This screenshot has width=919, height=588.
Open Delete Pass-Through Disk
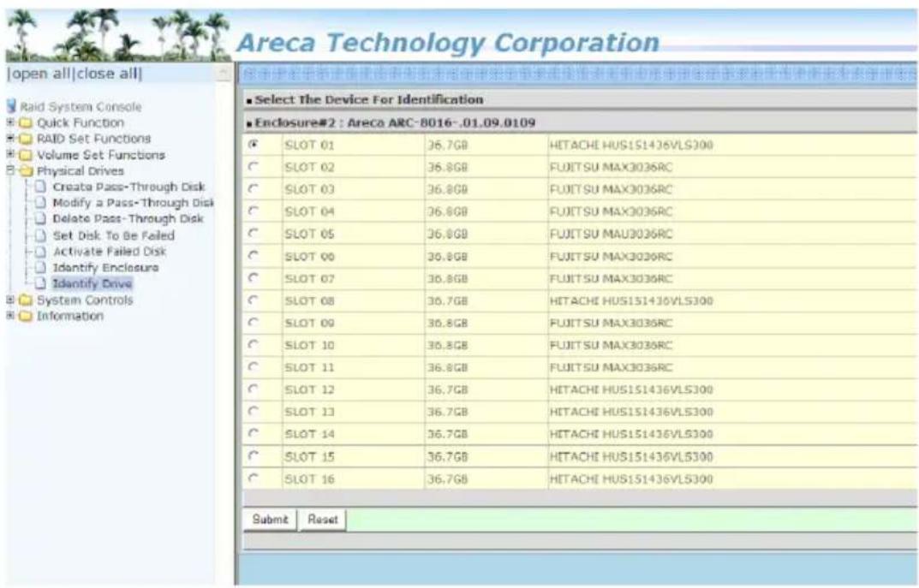tap(128, 218)
